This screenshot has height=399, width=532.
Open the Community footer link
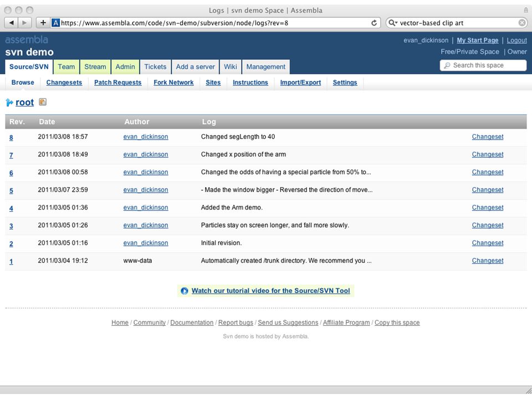[x=149, y=323]
